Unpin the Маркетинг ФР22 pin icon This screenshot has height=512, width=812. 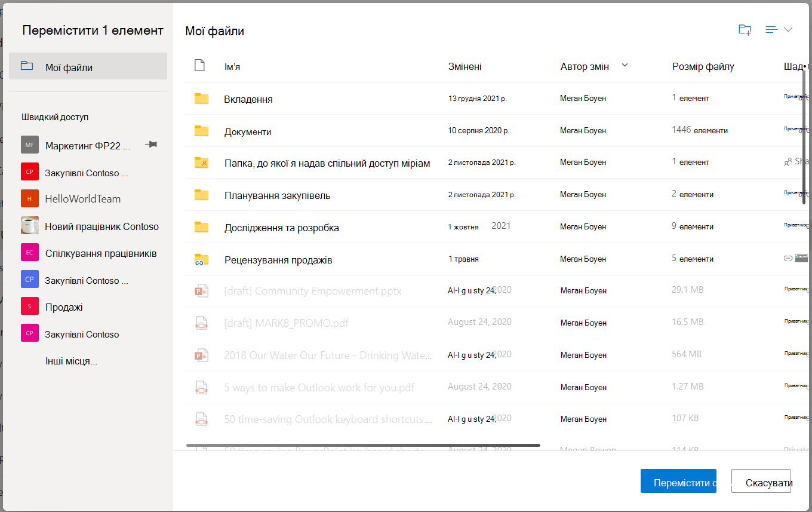(151, 145)
